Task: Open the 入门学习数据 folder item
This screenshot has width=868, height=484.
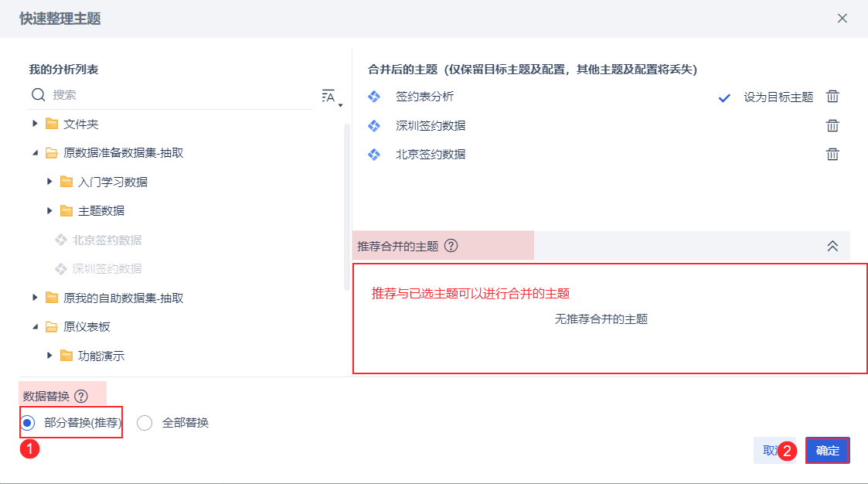Action: [112, 182]
